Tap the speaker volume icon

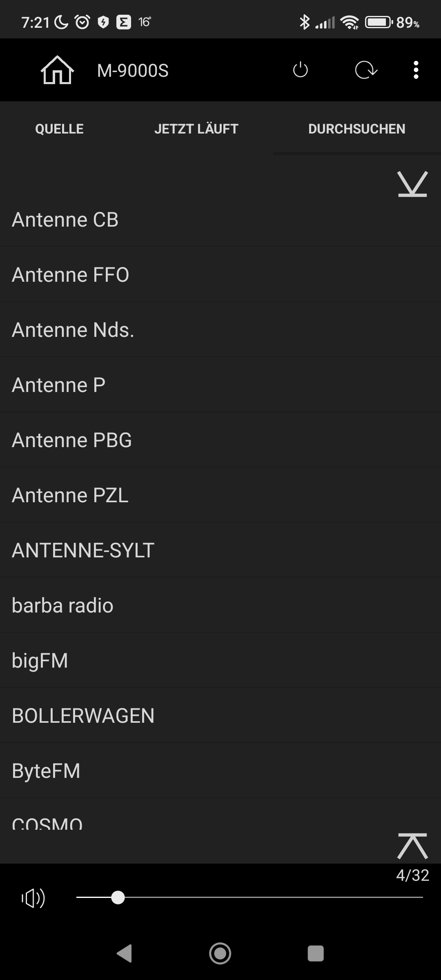click(x=33, y=898)
